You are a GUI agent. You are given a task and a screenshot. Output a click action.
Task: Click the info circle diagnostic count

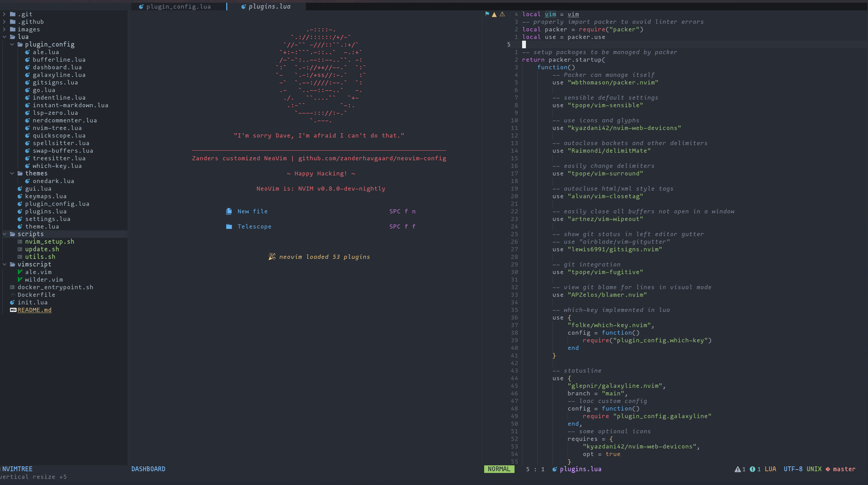tap(752, 469)
